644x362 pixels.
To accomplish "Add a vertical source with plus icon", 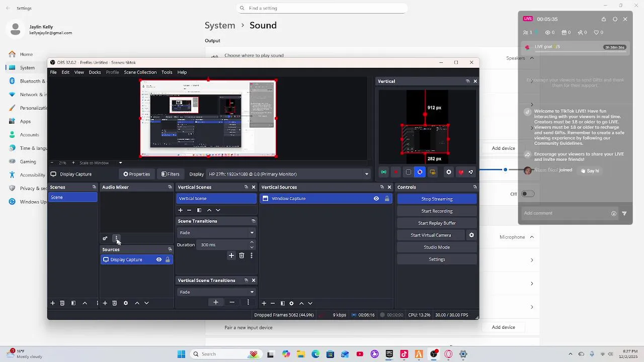I will tap(264, 303).
